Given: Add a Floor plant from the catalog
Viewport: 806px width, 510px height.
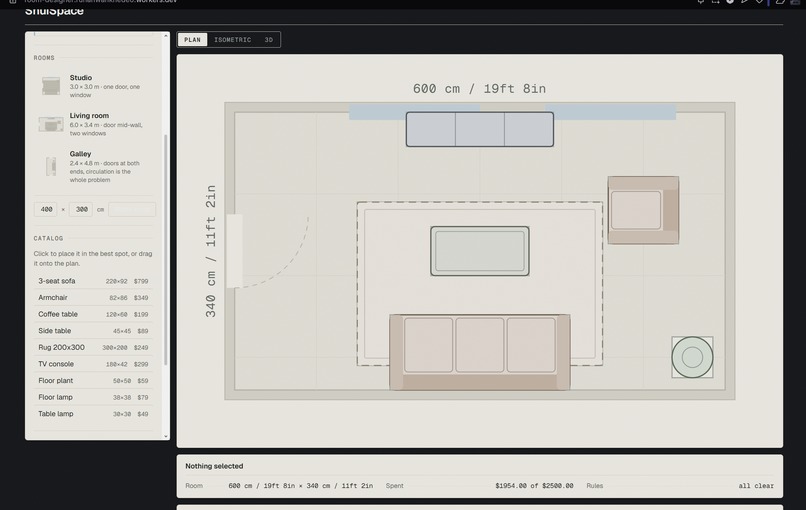Looking at the screenshot, I should coord(93,380).
